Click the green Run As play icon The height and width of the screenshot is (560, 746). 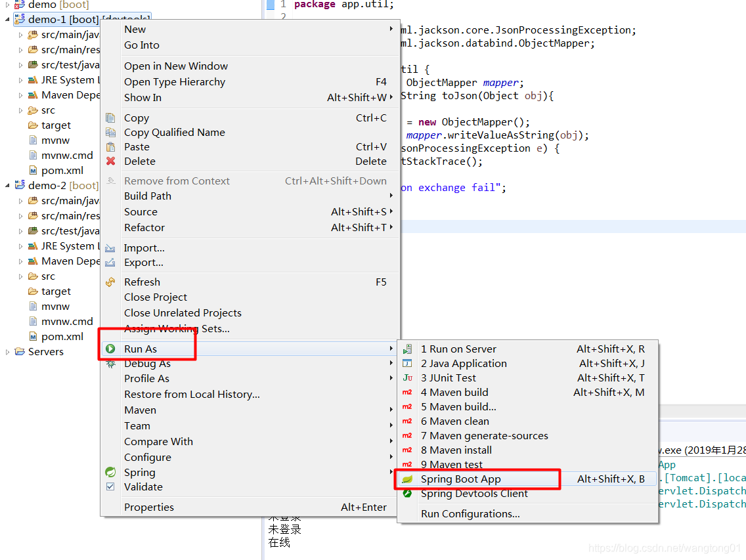point(110,349)
